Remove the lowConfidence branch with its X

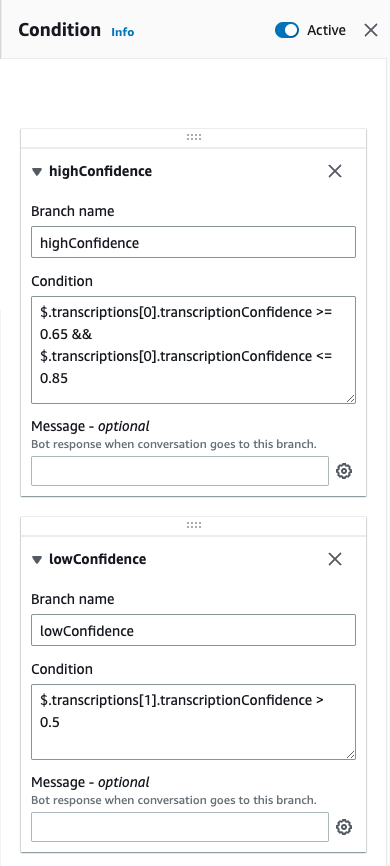tap(335, 559)
